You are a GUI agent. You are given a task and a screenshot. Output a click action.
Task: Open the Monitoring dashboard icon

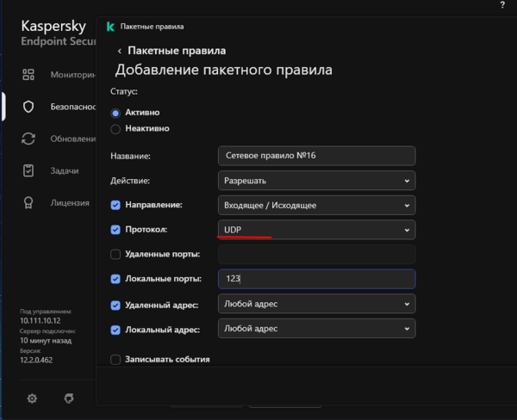(x=28, y=75)
